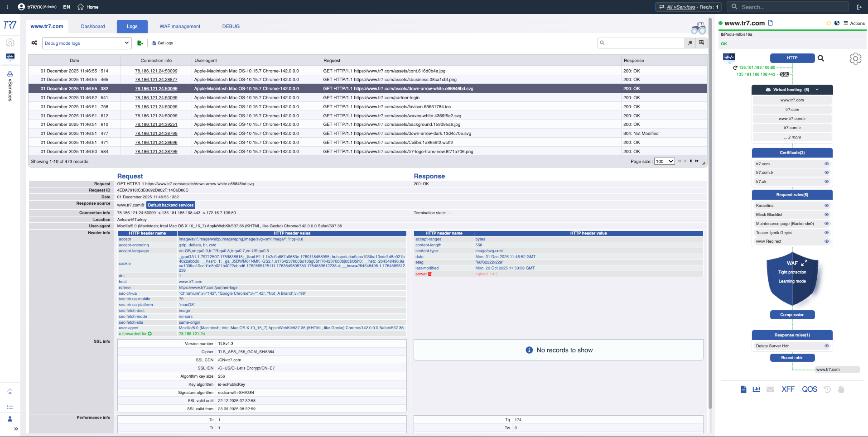Image resolution: width=868 pixels, height=437 pixels.
Task: Toggle eye for Block Blacklist rule
Action: click(x=826, y=215)
